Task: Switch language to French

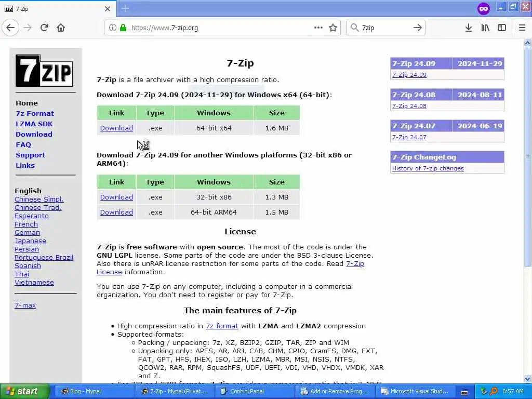Action: (x=26, y=224)
